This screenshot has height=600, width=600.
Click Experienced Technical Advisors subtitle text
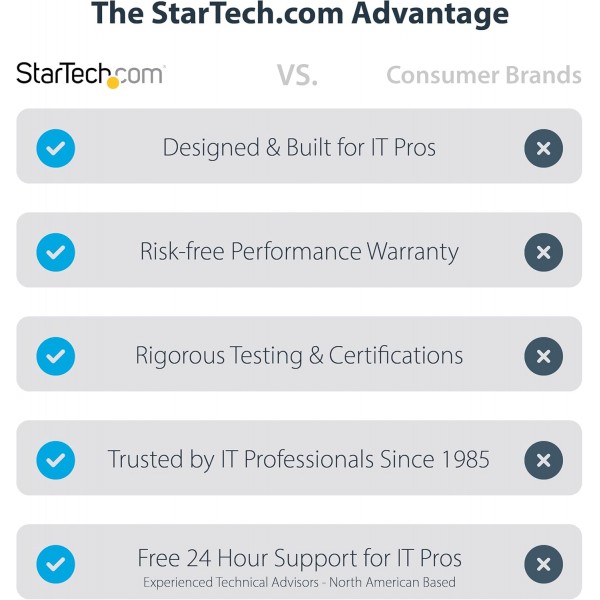point(299,582)
